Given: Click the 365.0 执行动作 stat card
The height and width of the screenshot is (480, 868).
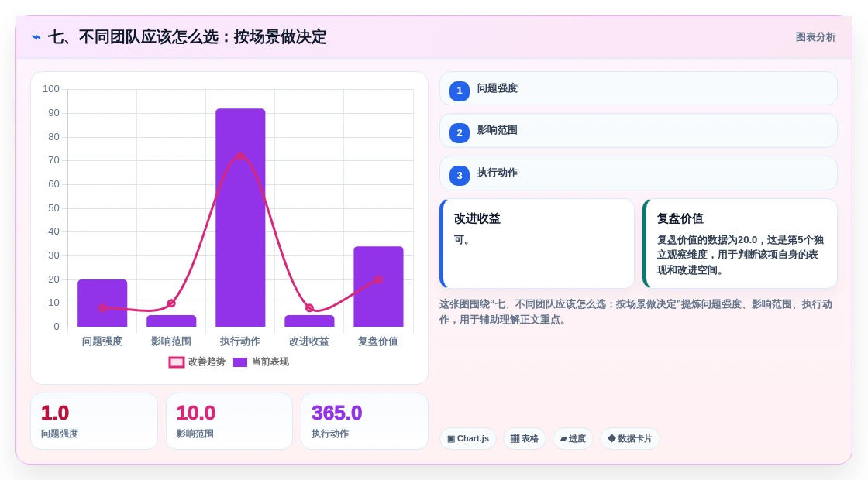Looking at the screenshot, I should point(364,421).
